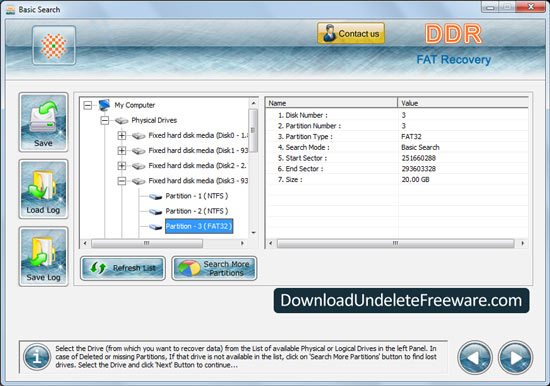Image resolution: width=550 pixels, height=386 pixels.
Task: Click the My Computer monitor icon
Action: click(x=104, y=105)
